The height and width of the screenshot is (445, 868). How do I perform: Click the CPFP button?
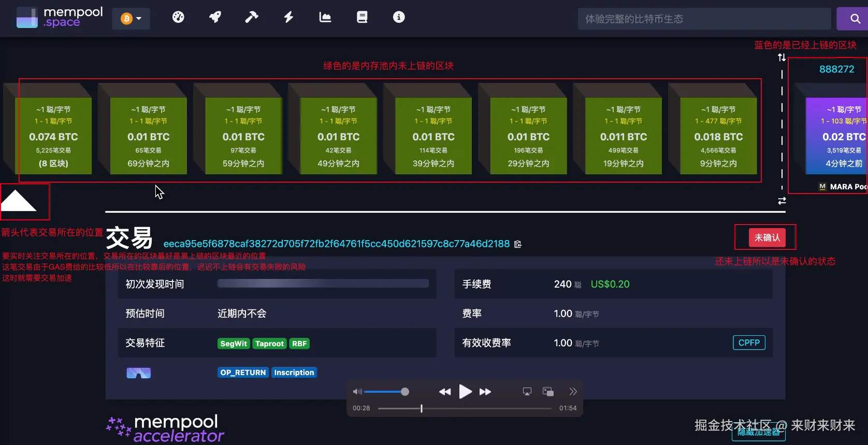click(749, 343)
